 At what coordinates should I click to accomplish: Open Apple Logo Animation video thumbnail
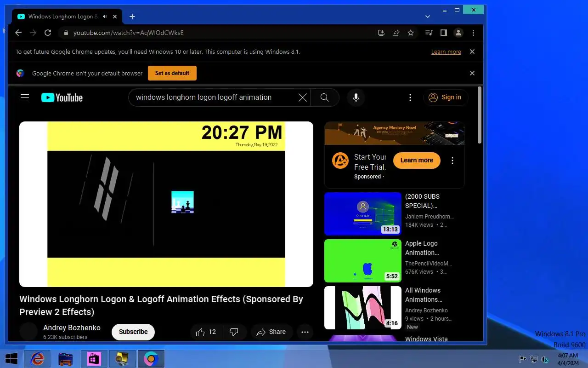click(x=363, y=261)
